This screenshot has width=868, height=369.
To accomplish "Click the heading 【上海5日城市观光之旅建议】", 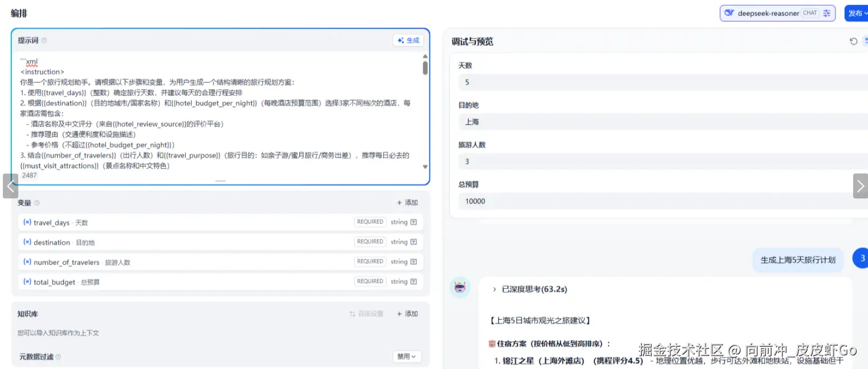I will point(540,320).
